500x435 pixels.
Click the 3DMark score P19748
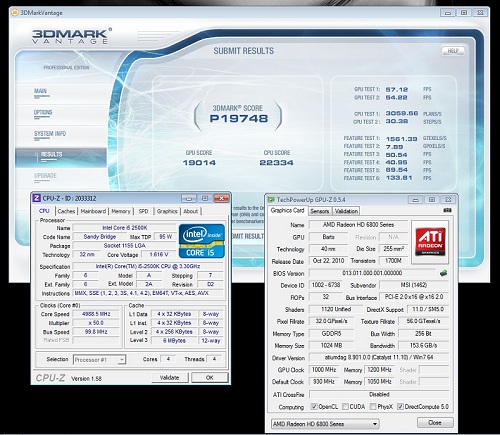pos(239,118)
